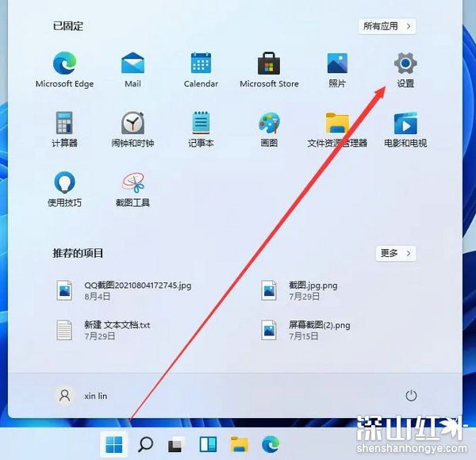
Task: Open 屏幕截图(2).png recommended file
Action: pyautogui.click(x=305, y=330)
